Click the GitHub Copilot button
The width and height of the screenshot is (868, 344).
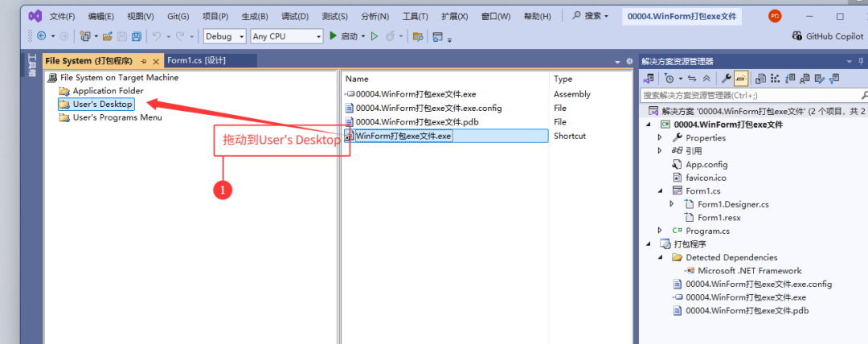point(828,36)
